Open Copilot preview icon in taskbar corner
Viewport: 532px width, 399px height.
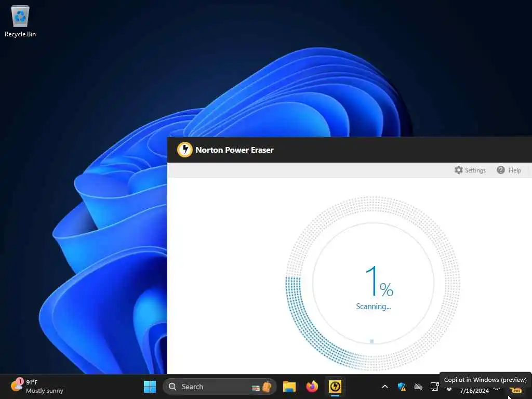pyautogui.click(x=516, y=390)
